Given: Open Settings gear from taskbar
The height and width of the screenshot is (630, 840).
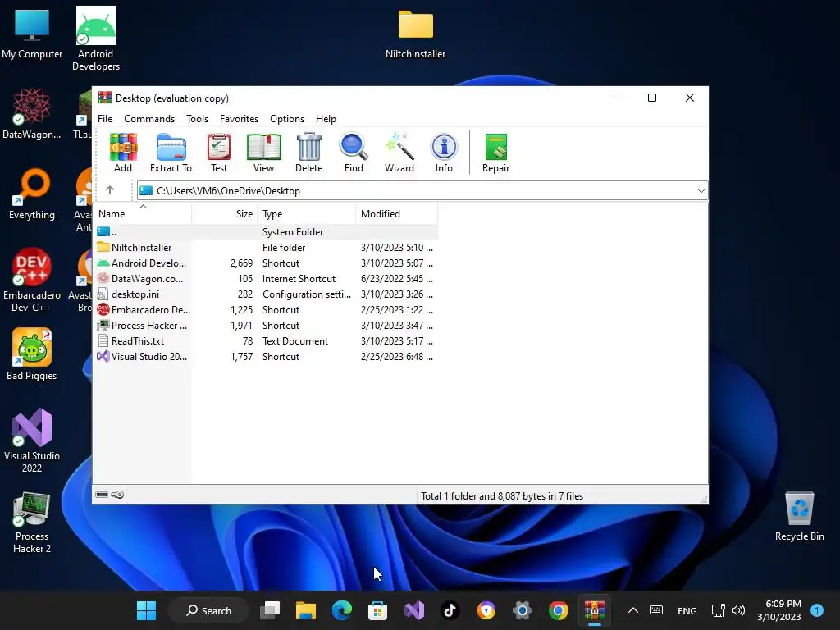Looking at the screenshot, I should [x=523, y=610].
